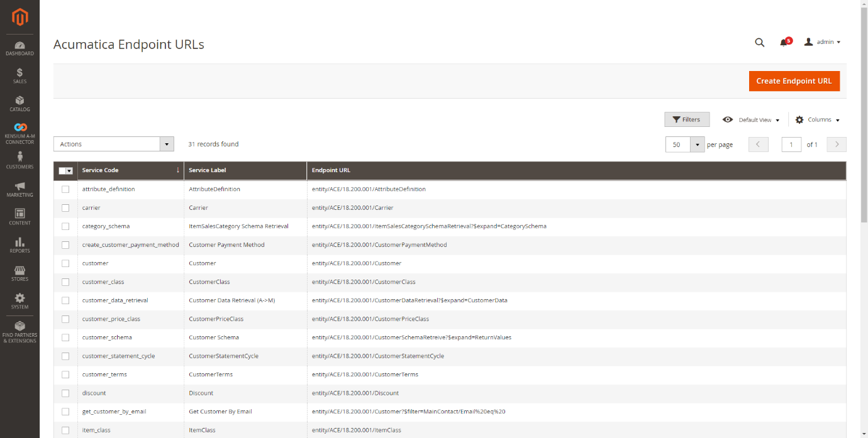
Task: Open the Reports sidebar menu
Action: point(19,245)
